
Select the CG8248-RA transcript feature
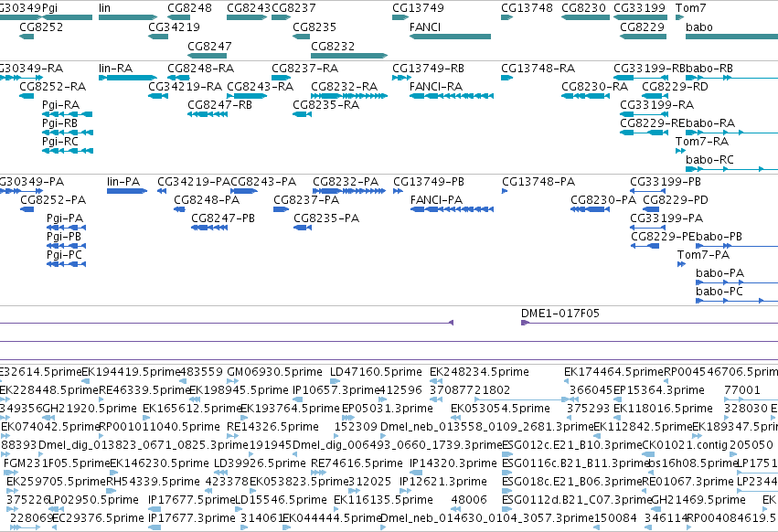178,78
